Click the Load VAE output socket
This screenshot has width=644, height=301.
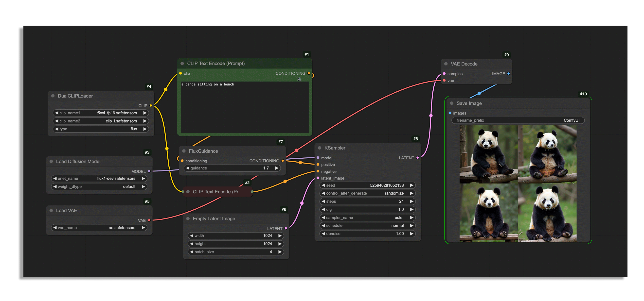[x=149, y=220]
